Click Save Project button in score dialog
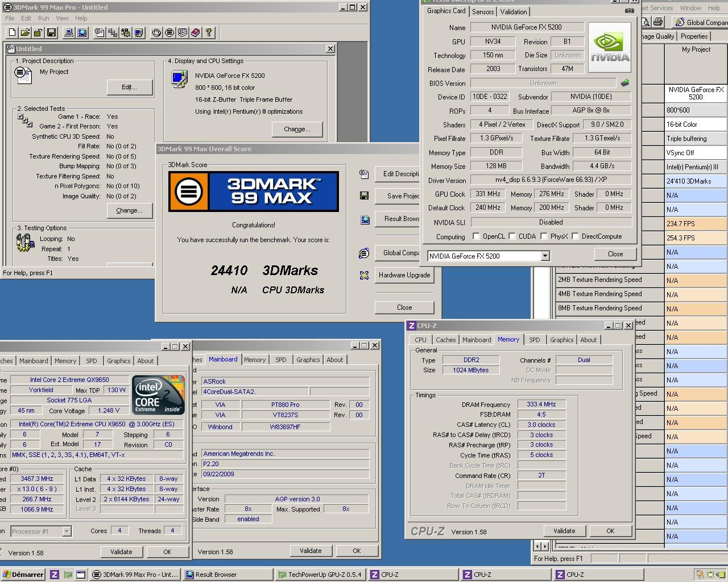728x582 pixels. click(398, 196)
